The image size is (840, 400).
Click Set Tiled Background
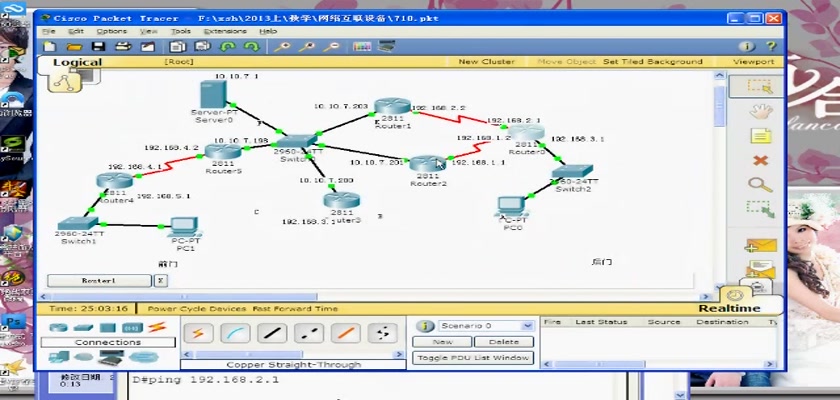click(652, 62)
